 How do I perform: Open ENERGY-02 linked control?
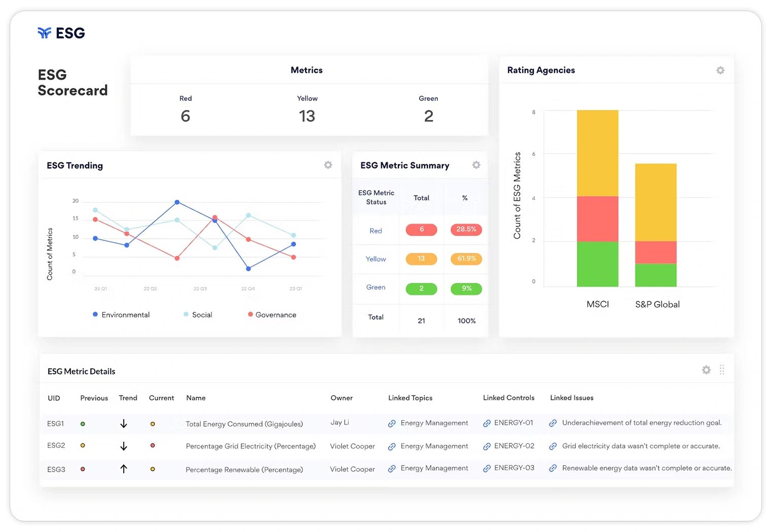point(513,446)
